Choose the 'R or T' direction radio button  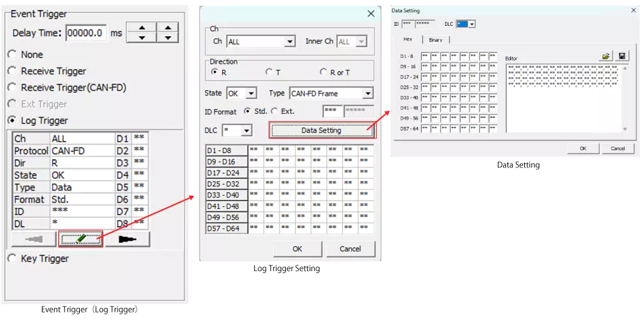click(x=323, y=72)
